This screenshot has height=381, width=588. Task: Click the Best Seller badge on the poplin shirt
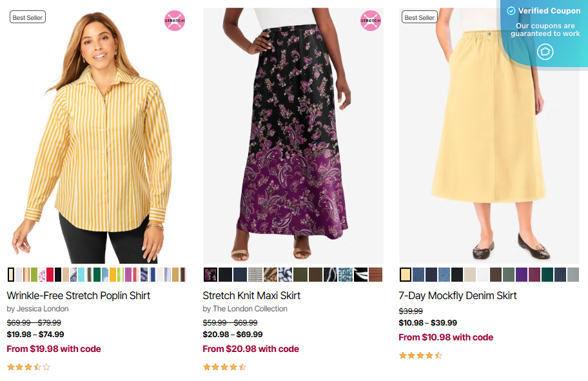tap(28, 17)
